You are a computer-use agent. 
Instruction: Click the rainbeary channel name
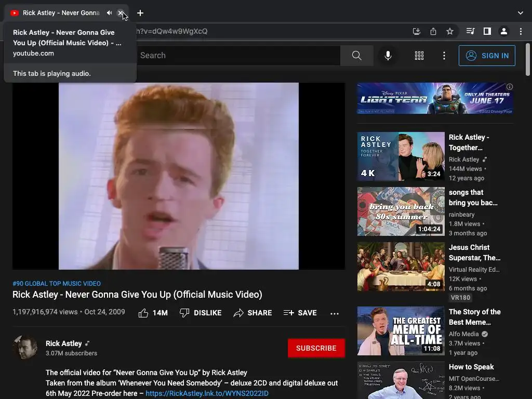[x=461, y=215]
